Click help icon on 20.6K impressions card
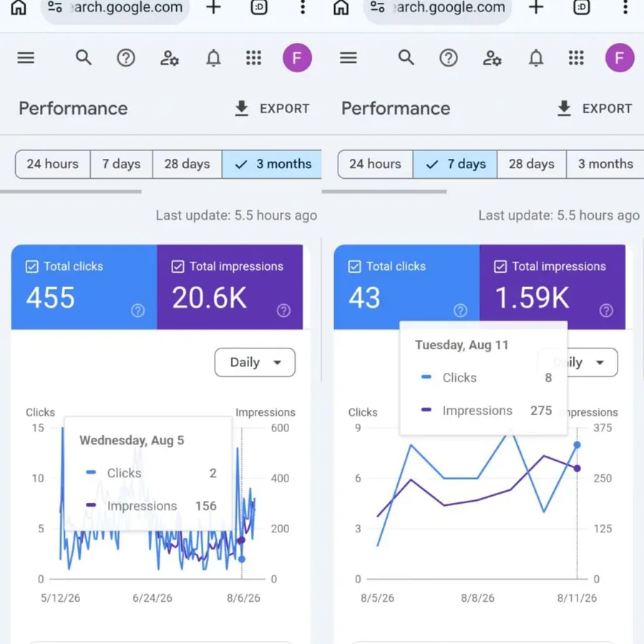Image resolution: width=644 pixels, height=644 pixels. (x=284, y=311)
